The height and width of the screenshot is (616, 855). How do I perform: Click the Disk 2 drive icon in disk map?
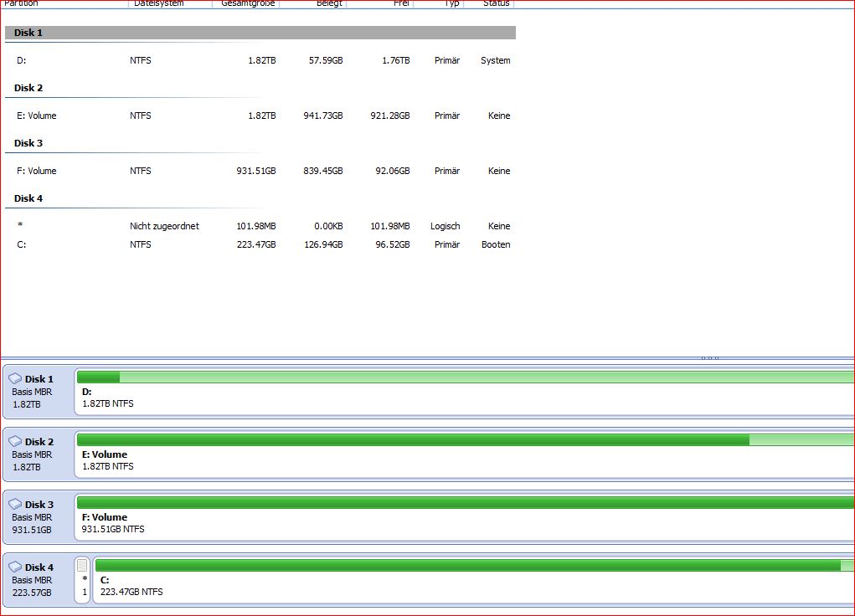coord(15,441)
